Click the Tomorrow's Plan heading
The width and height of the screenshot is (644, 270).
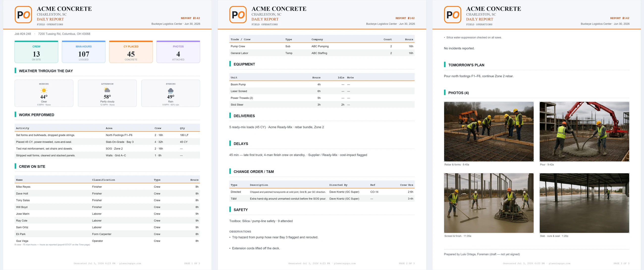[x=466, y=65]
